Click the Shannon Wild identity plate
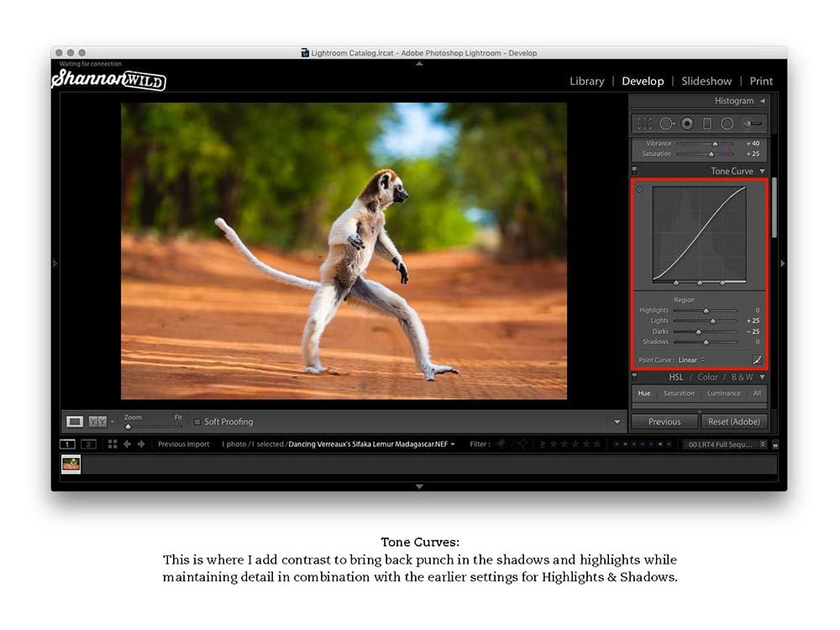The height and width of the screenshot is (630, 840). [x=108, y=79]
